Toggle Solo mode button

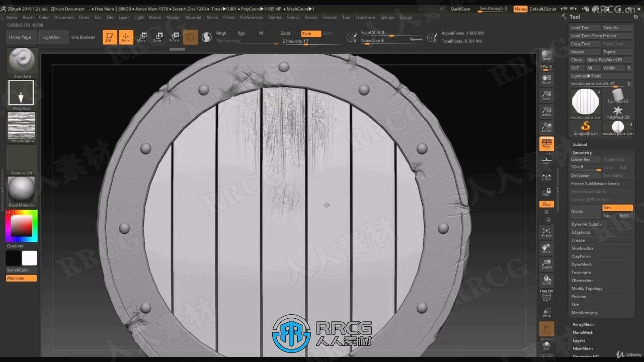[546, 345]
